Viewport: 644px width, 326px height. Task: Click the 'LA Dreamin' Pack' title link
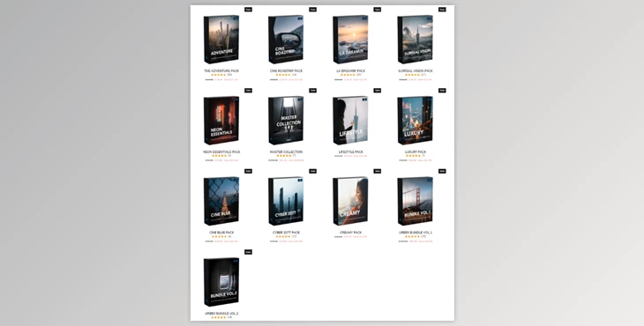[x=350, y=71]
